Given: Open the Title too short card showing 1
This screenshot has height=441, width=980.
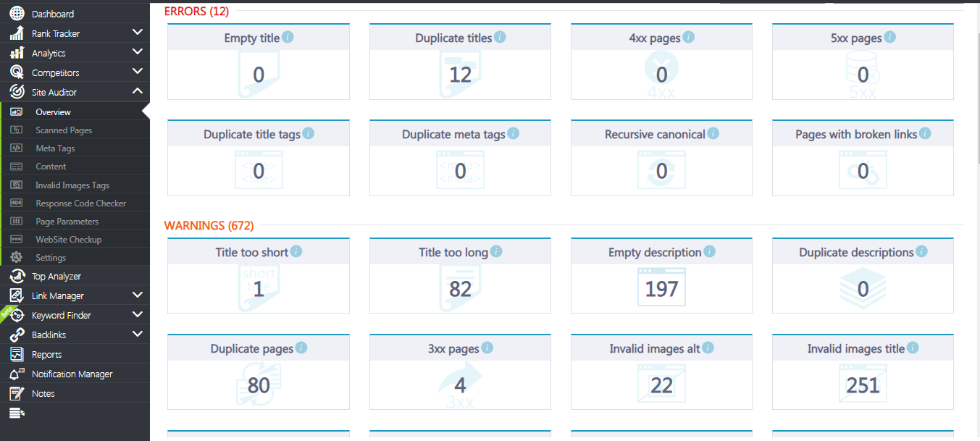Looking at the screenshot, I should click(259, 276).
